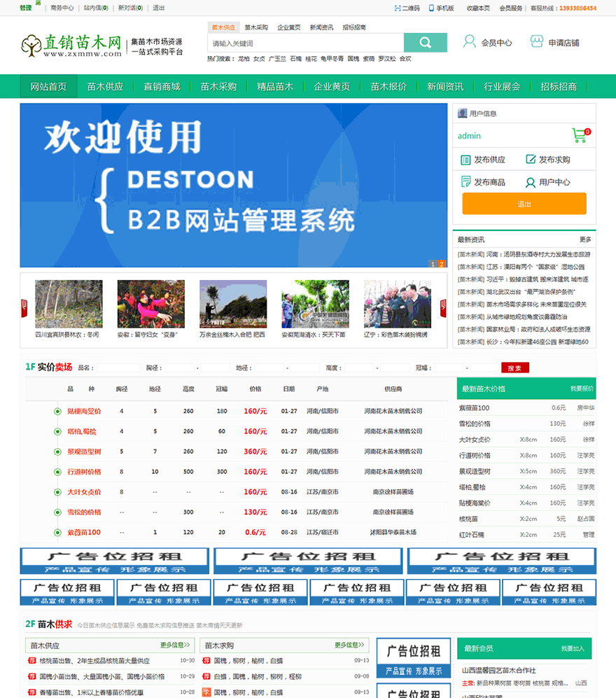Click 红叶石楠 in latest price list

[x=471, y=535]
